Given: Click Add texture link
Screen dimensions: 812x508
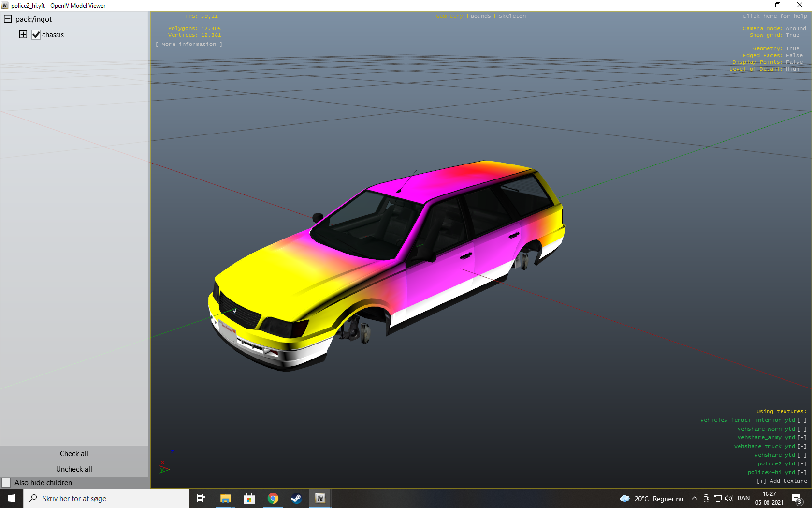Looking at the screenshot, I should [x=782, y=481].
